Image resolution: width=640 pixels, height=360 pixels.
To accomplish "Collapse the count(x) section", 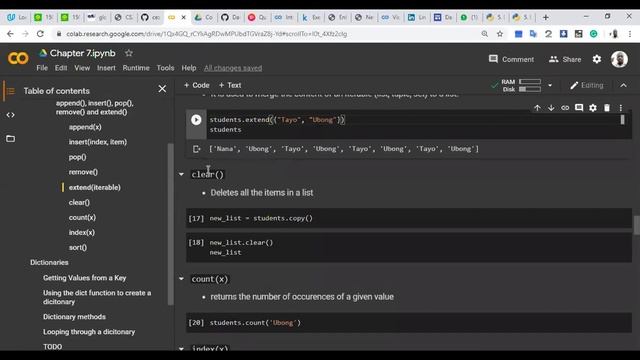I will [x=181, y=279].
